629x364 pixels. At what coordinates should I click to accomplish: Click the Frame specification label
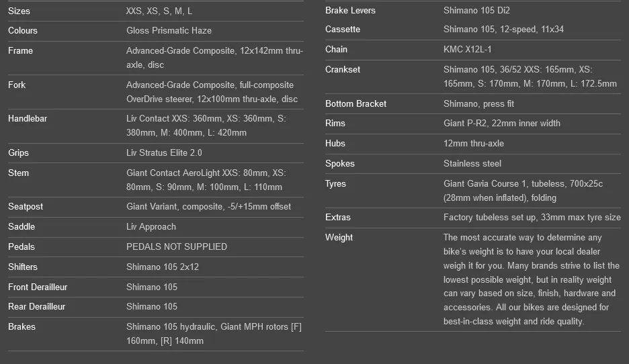click(20, 51)
